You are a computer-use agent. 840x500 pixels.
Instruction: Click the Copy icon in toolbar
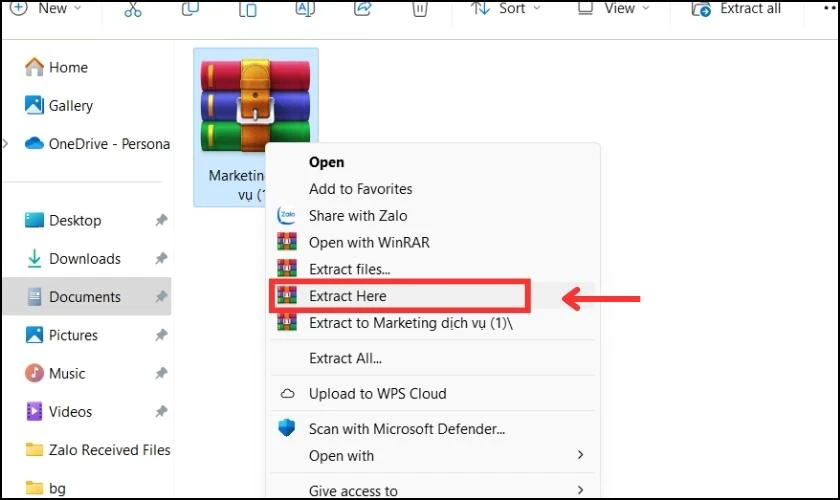(190, 9)
